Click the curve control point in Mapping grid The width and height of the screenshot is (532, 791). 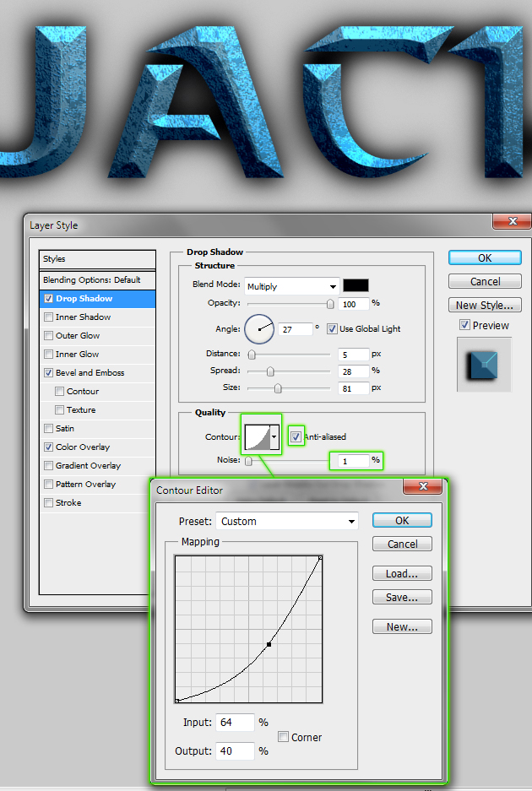[x=269, y=644]
